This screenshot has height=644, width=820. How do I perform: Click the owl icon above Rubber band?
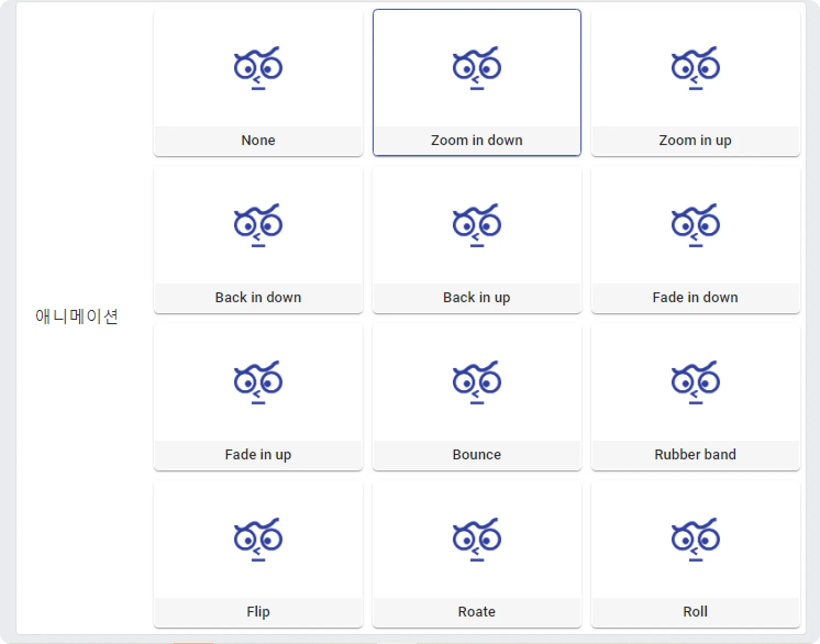coord(695,382)
